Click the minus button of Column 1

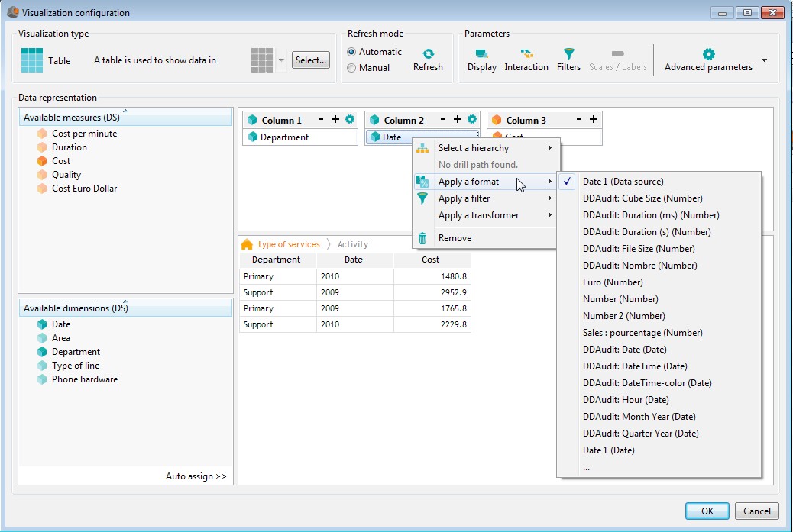point(321,119)
